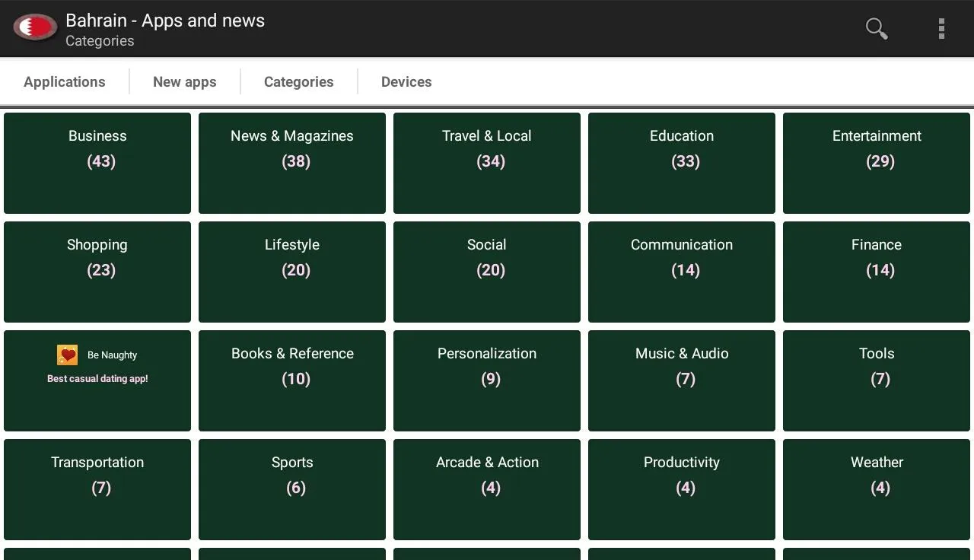Click the 'Categories' subtitle under the app title
The width and height of the screenshot is (974, 560).
click(100, 41)
